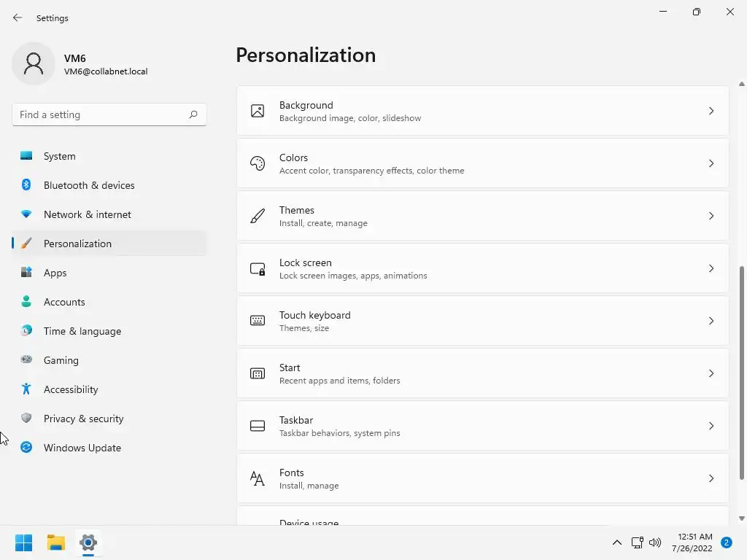Expand the Start row chevron

coord(711,373)
